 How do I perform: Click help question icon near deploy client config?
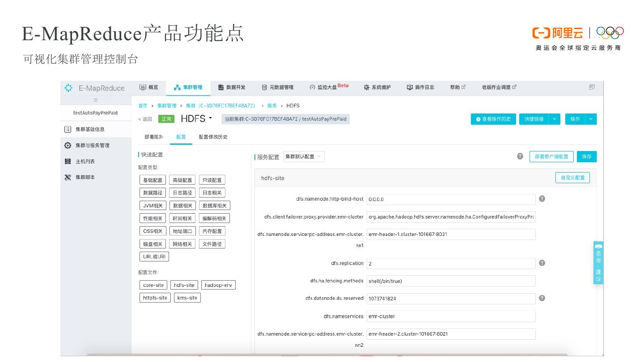click(x=520, y=156)
